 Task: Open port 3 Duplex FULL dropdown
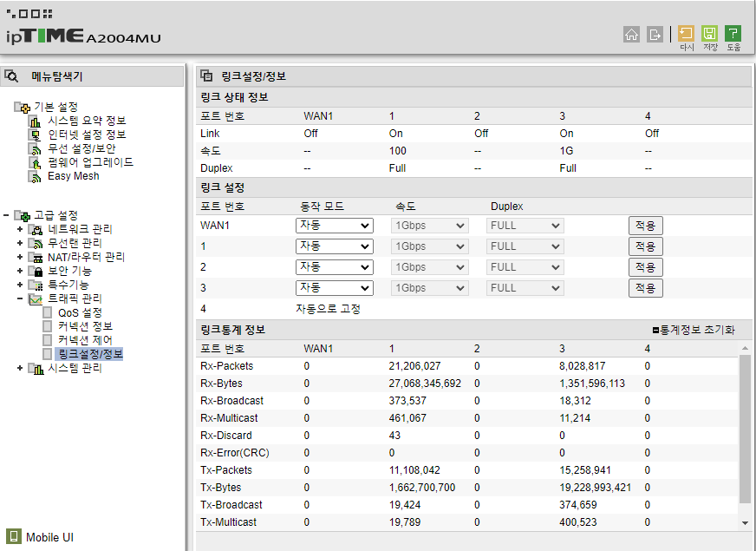(x=525, y=287)
